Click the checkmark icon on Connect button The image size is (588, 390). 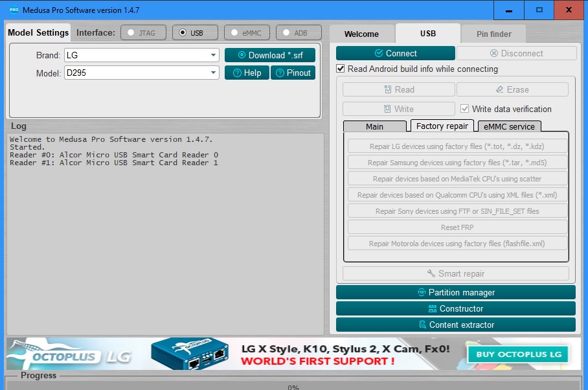click(379, 53)
